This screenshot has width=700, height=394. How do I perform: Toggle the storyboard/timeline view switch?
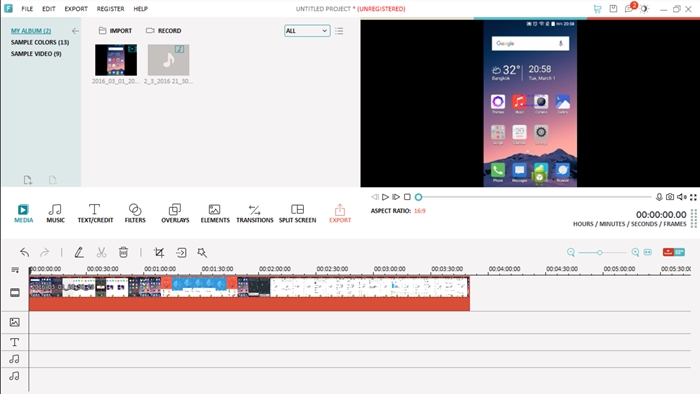pos(674,252)
